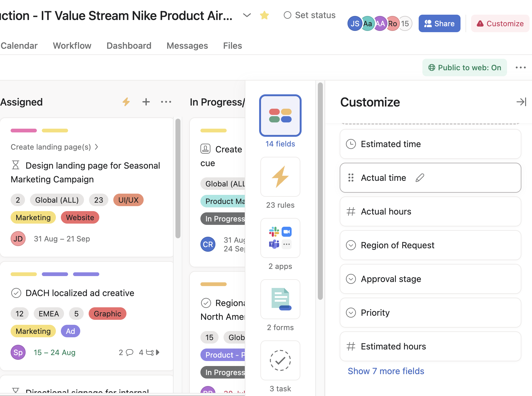Click the pencil edit icon for Actual time
Viewport: 532px width, 396px height.
(x=420, y=178)
